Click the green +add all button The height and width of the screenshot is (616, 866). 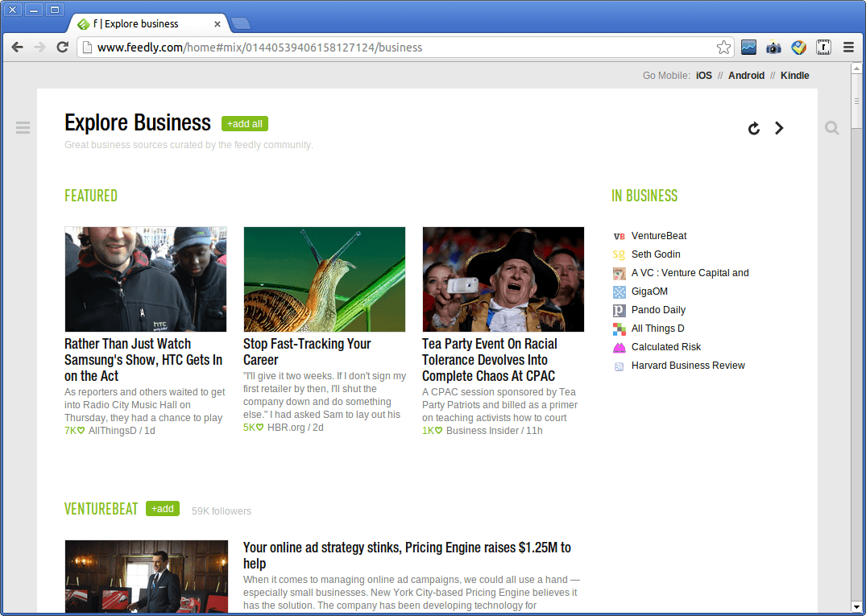(244, 123)
